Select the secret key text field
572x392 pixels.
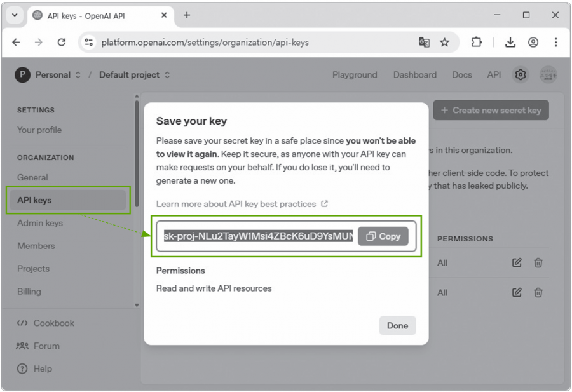tap(258, 236)
